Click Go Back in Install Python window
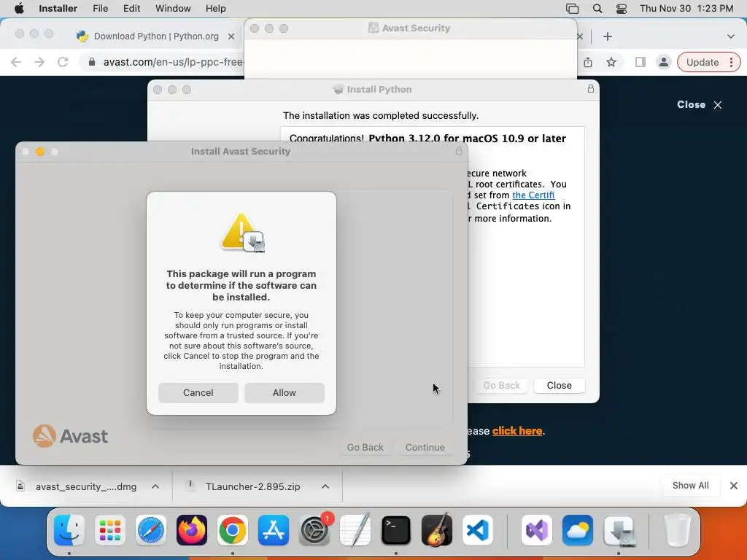 pyautogui.click(x=502, y=386)
